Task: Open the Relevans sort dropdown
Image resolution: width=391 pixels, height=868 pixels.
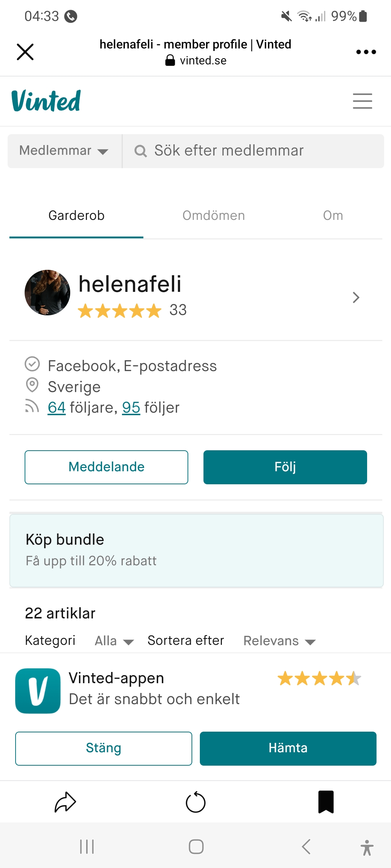Action: click(x=279, y=641)
